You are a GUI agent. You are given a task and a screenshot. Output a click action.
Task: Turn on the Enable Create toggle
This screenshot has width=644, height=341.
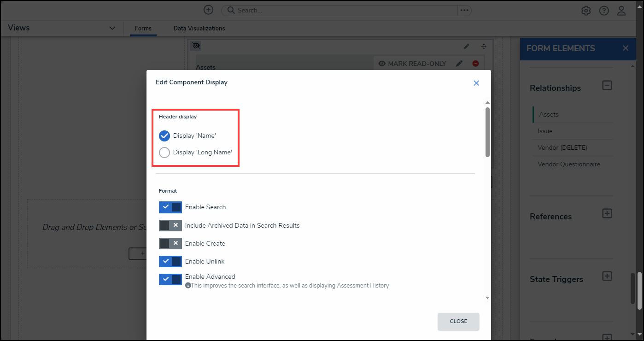[170, 243]
